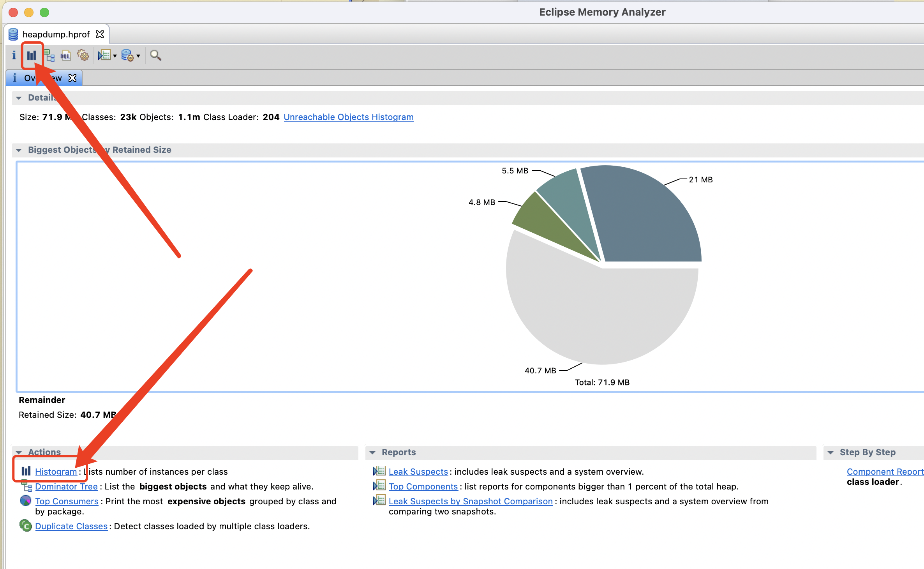Open Histogram from the toolbar icon
Viewport: 924px width, 569px height.
tap(32, 55)
